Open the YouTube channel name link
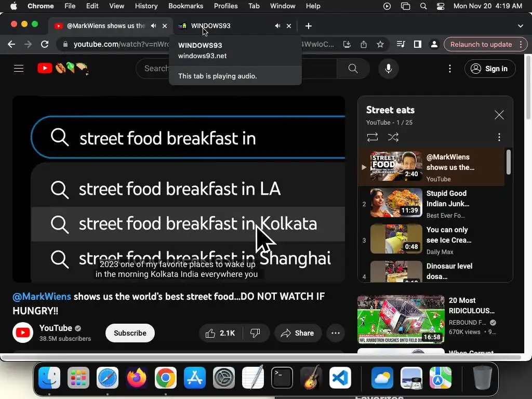 (x=56, y=328)
